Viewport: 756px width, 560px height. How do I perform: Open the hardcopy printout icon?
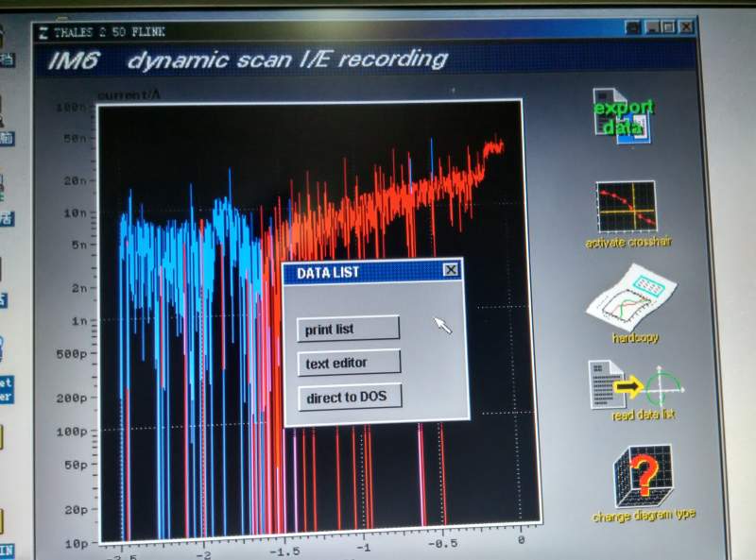[x=632, y=298]
